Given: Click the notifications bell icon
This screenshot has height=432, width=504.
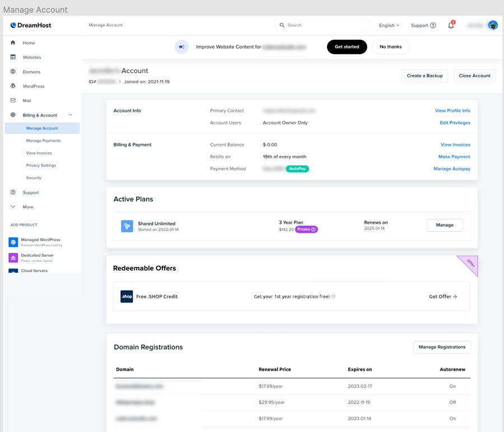Looking at the screenshot, I should click(451, 26).
